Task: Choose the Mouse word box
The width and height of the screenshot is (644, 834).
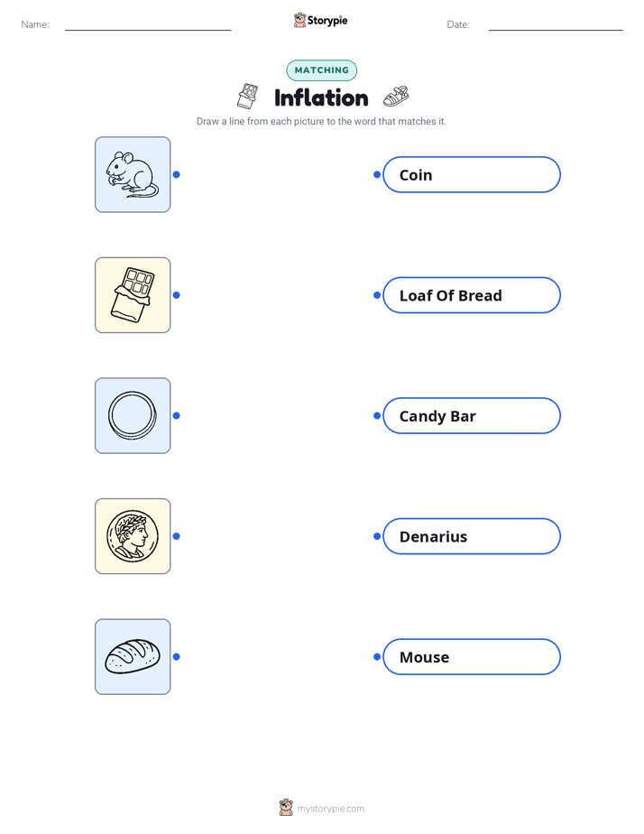Action: point(472,657)
